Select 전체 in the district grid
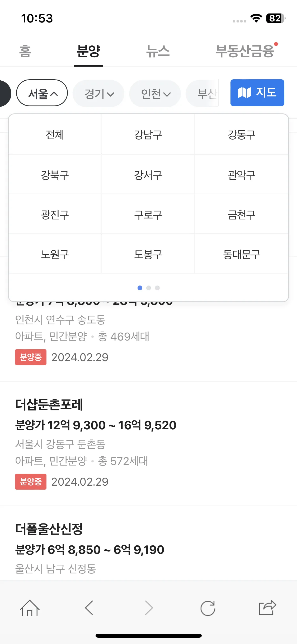Screen dimensions: 297x644 (x=55, y=135)
